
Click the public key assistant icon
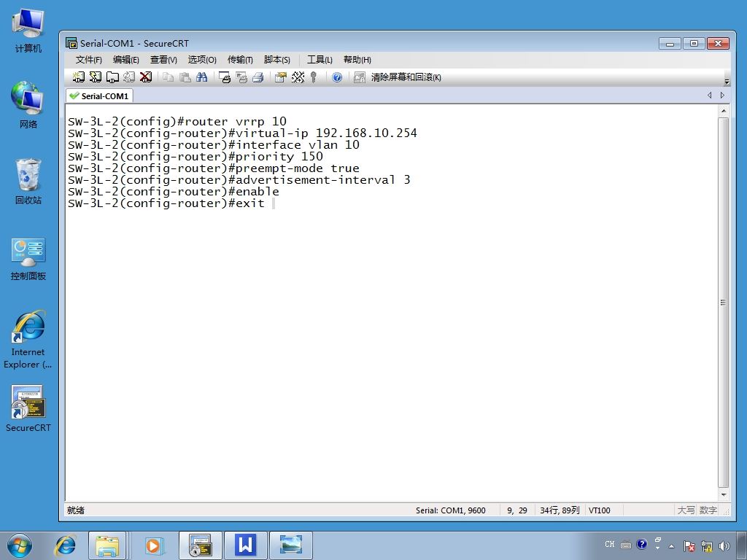click(314, 77)
